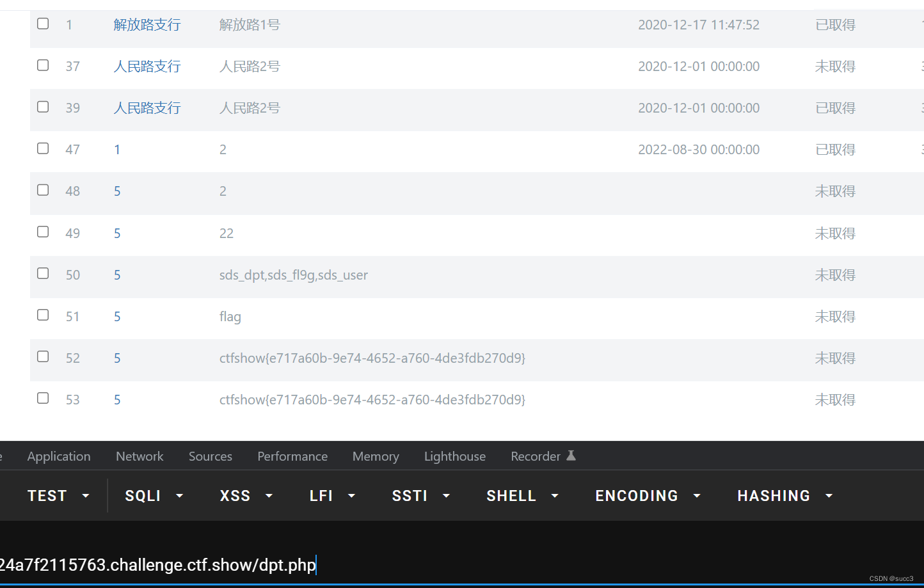Open the 解放路支行 link in row 1
The width and height of the screenshot is (924, 588).
tap(147, 25)
